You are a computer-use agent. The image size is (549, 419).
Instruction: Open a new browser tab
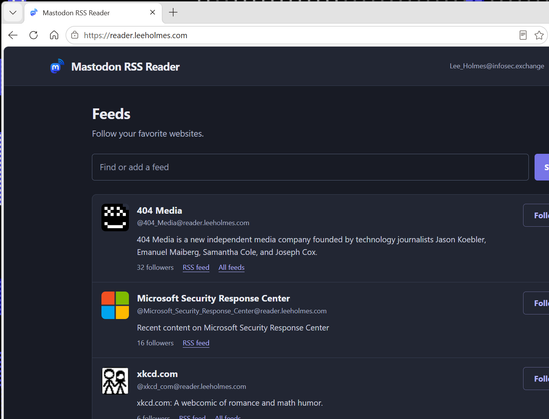tap(173, 13)
